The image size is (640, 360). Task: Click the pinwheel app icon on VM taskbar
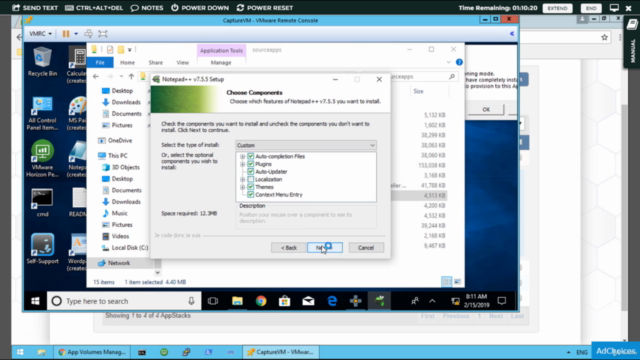[x=356, y=301]
